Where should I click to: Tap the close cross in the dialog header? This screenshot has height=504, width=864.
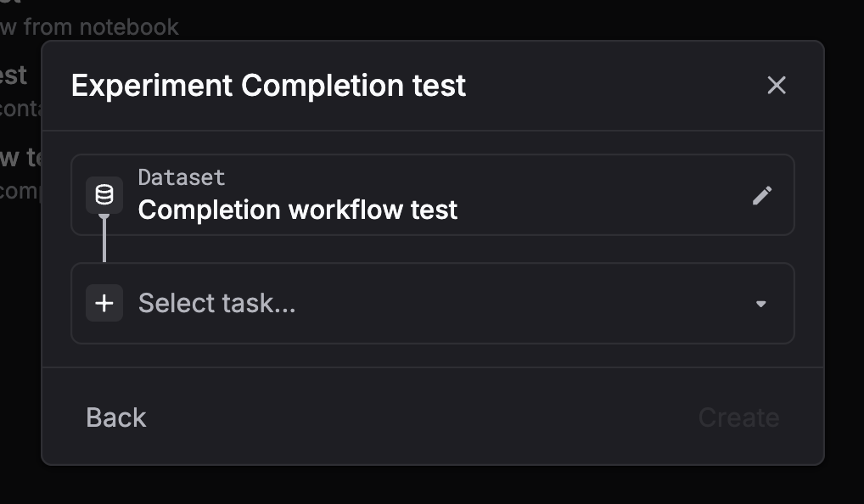[x=777, y=85]
